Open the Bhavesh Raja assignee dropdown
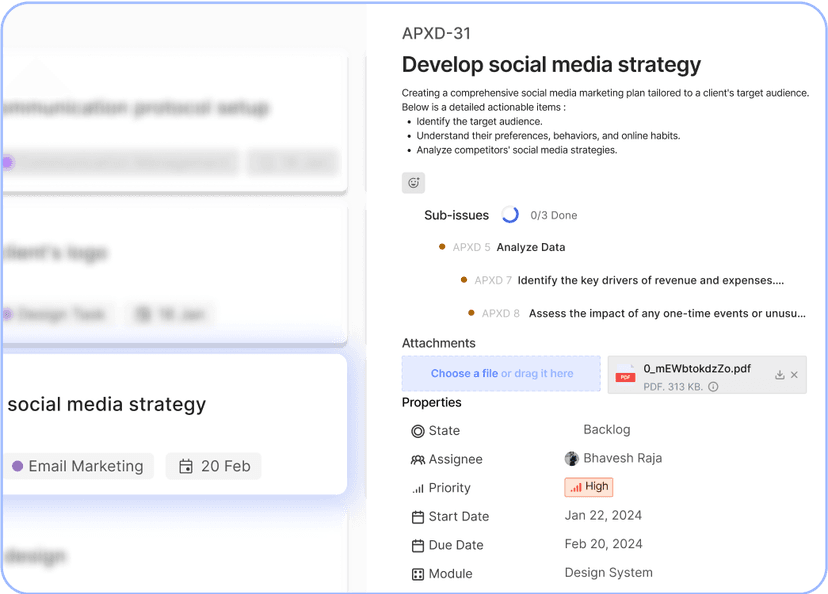 (x=613, y=459)
